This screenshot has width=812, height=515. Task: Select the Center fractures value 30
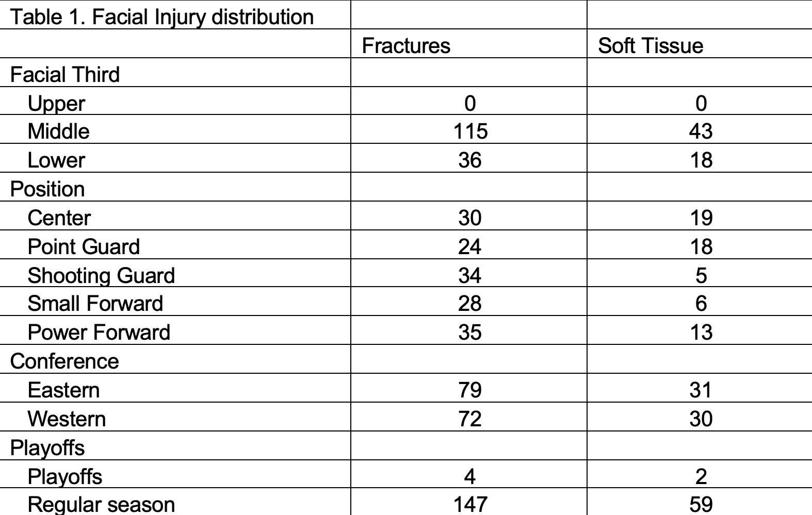tap(470, 218)
